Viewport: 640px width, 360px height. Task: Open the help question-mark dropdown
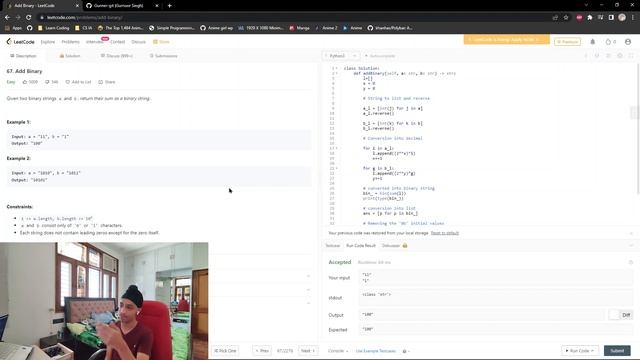click(406, 351)
